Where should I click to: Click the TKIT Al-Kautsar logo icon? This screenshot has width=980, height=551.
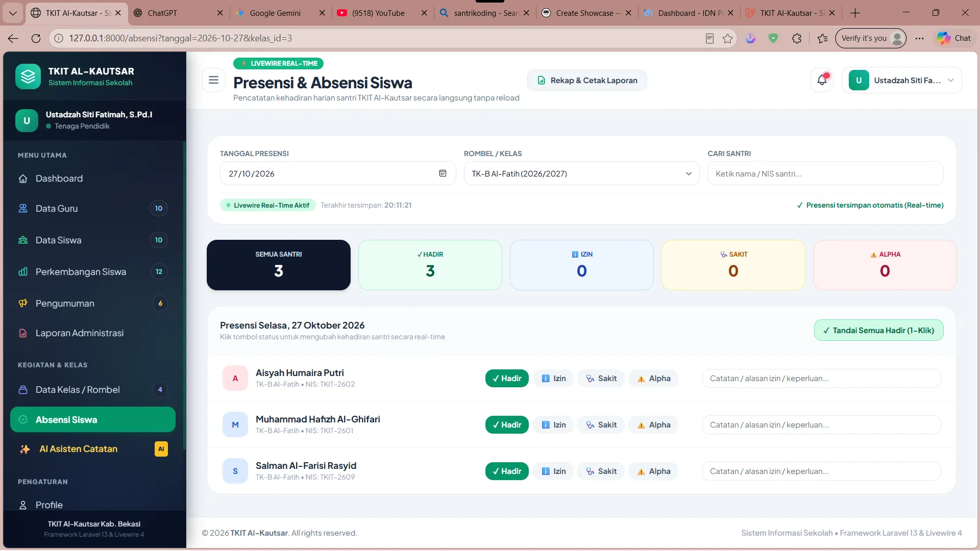coord(28,77)
